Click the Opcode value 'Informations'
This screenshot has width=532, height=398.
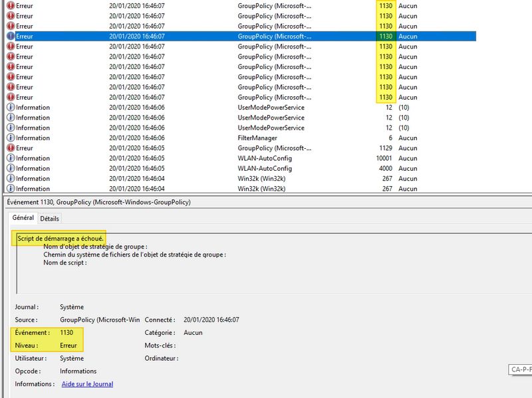pos(78,371)
